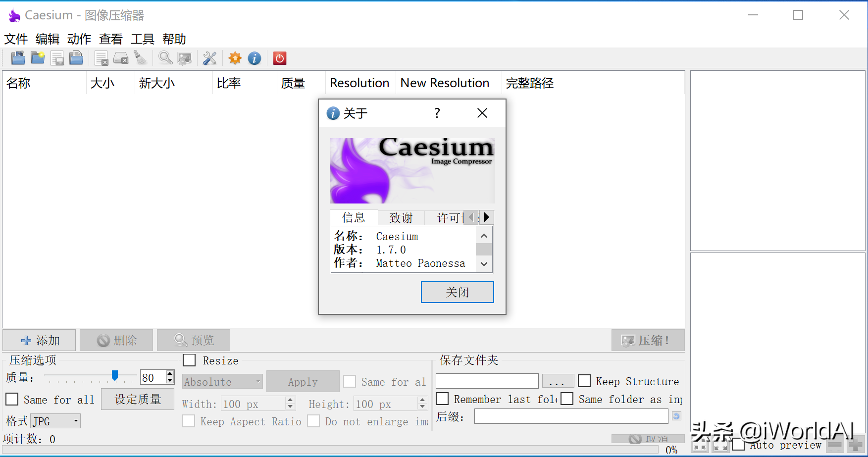Switch to the 许可 tab
The width and height of the screenshot is (868, 457).
point(446,218)
